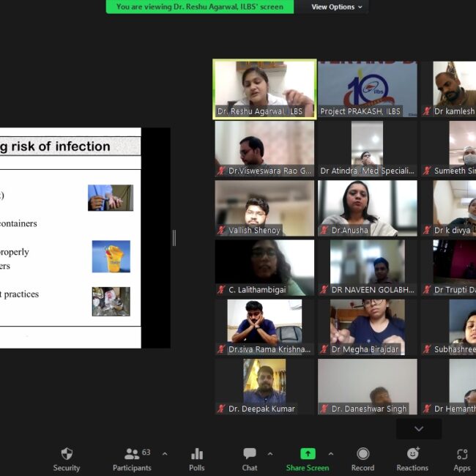Open the Apps icon
The height and width of the screenshot is (476, 476).
pos(461,454)
